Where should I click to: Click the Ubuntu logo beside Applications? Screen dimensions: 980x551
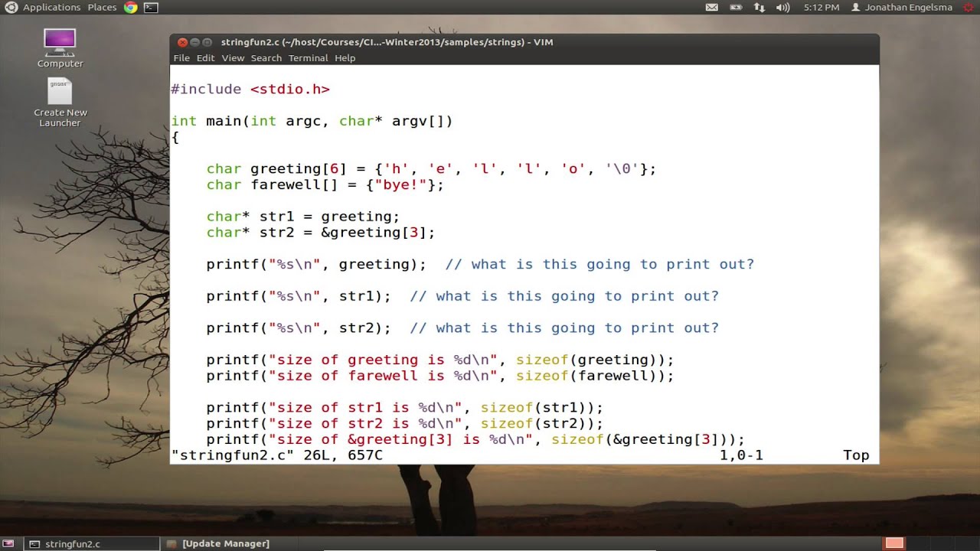click(11, 7)
